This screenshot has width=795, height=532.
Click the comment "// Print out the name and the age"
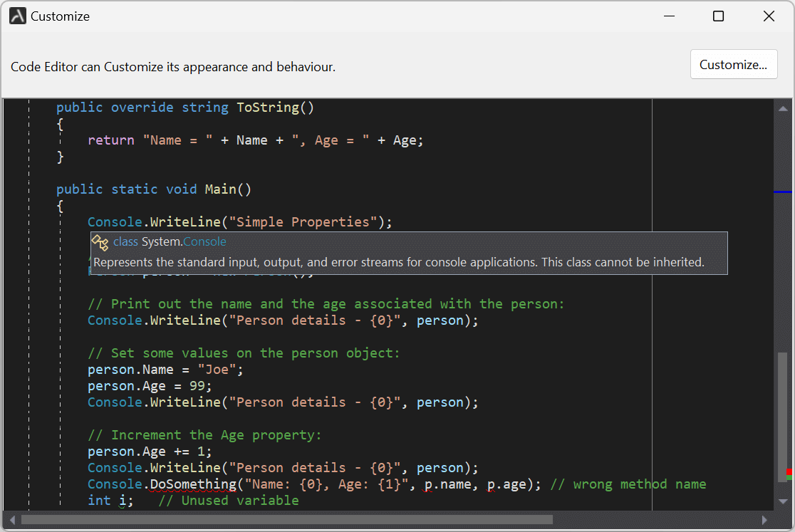coord(217,304)
